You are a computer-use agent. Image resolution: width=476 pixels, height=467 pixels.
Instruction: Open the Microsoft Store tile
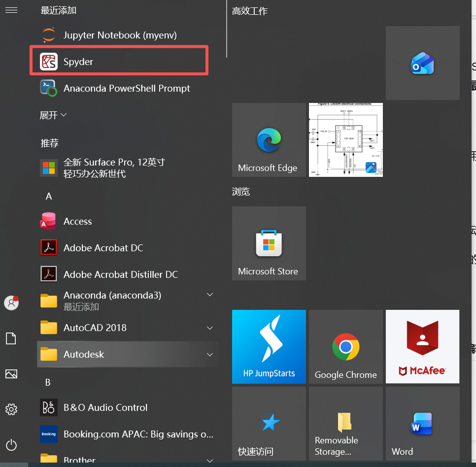(269, 243)
